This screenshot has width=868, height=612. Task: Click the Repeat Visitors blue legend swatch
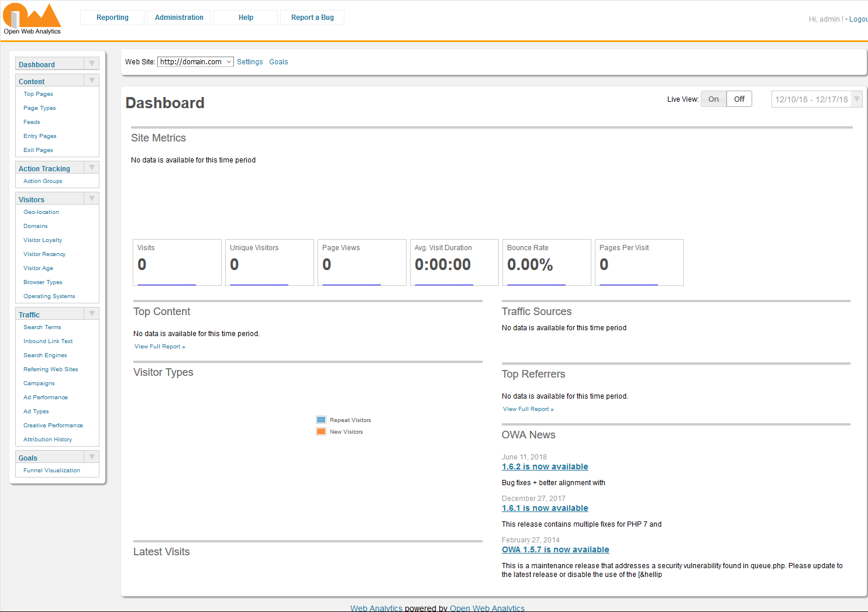pyautogui.click(x=321, y=420)
